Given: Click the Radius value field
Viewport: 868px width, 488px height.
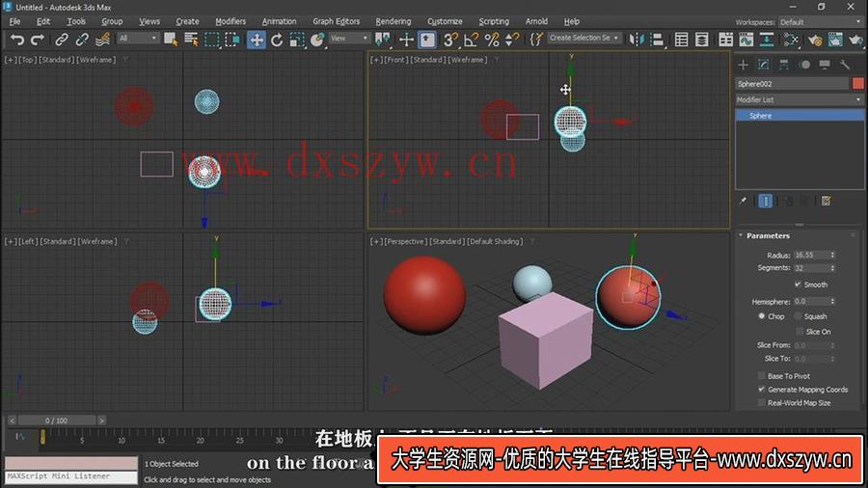Looking at the screenshot, I should (811, 255).
